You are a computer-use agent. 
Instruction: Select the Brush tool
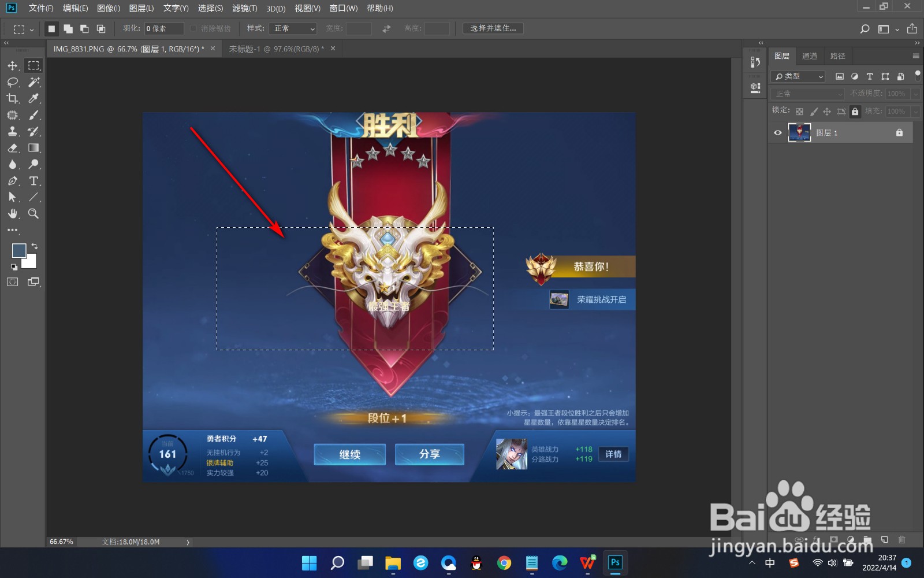34,115
